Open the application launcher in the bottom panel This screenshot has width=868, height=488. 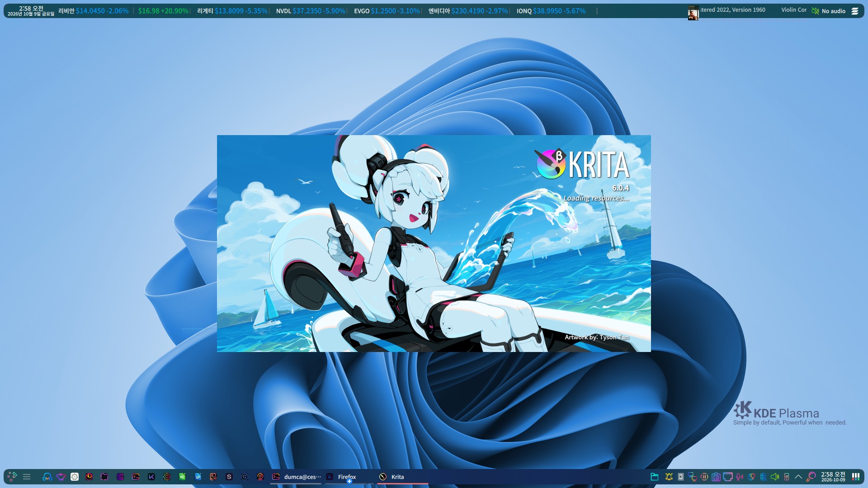coord(12,477)
